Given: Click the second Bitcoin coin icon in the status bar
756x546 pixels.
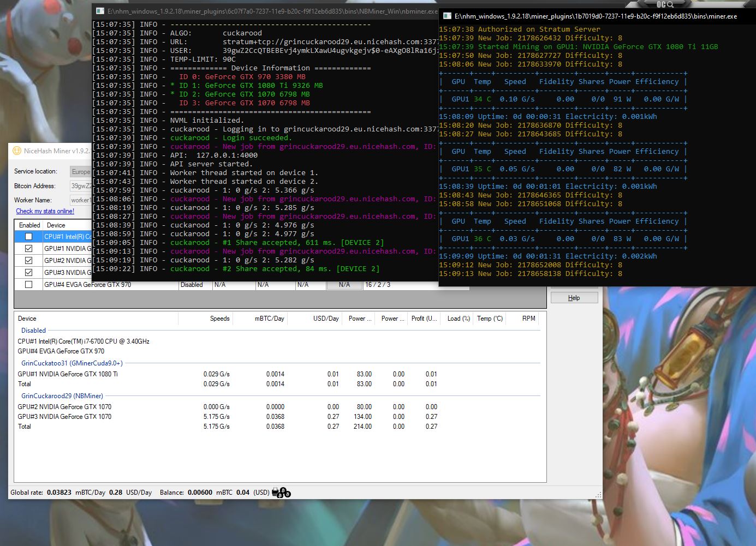Looking at the screenshot, I should coord(280,495).
